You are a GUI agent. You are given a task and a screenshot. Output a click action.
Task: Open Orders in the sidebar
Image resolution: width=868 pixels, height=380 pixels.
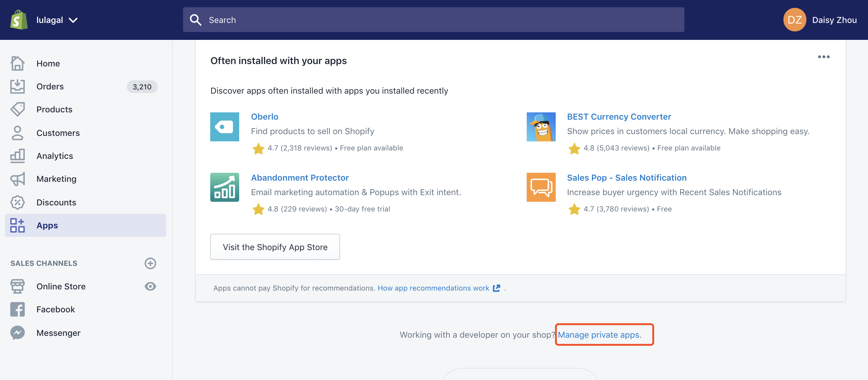click(x=50, y=87)
